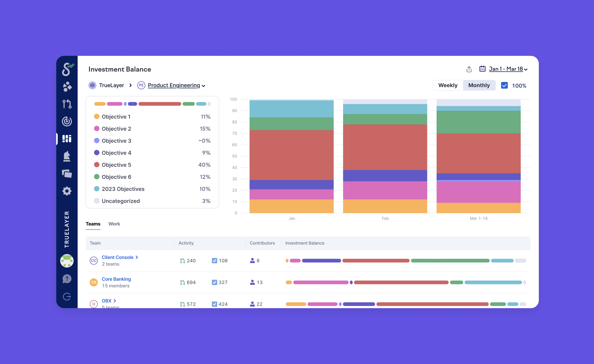Select the Teams tab
The width and height of the screenshot is (594, 364).
pyautogui.click(x=93, y=224)
